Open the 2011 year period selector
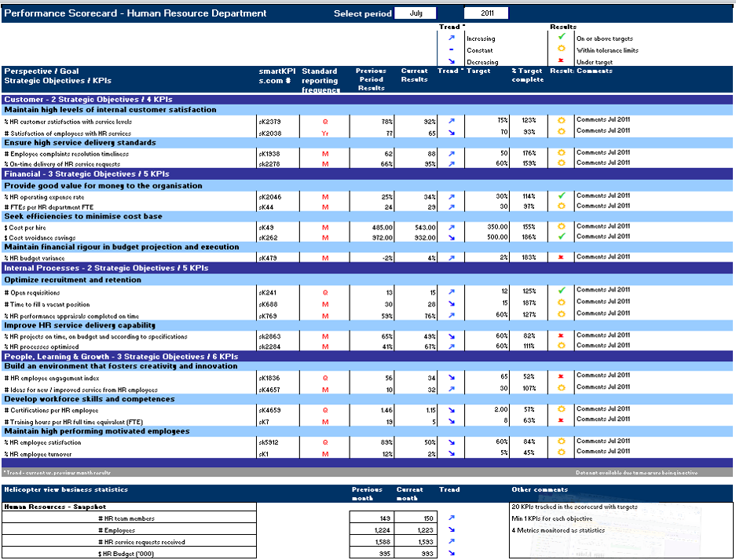Image resolution: width=736 pixels, height=560 pixels. tap(486, 13)
